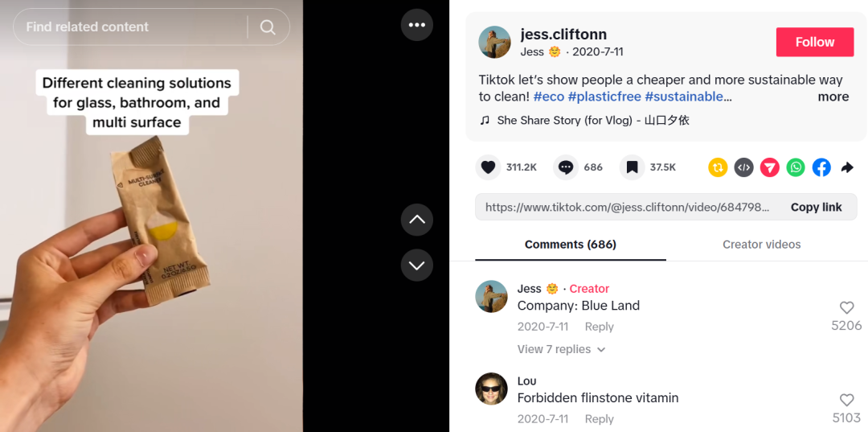Go to previous video with up arrow

[416, 220]
